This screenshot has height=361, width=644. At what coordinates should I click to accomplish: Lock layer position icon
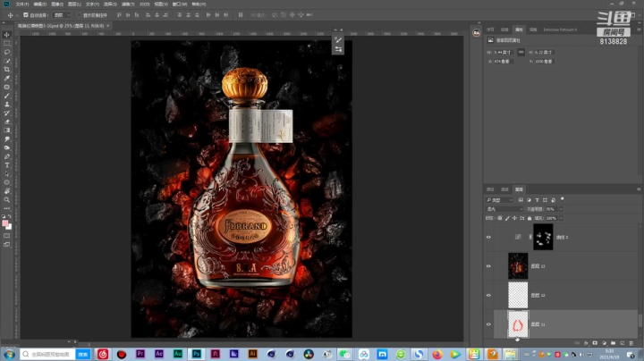pos(514,218)
